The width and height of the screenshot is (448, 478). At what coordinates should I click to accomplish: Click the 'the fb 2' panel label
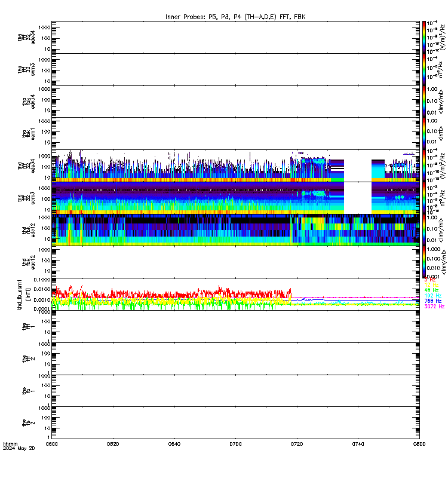pos(29,423)
